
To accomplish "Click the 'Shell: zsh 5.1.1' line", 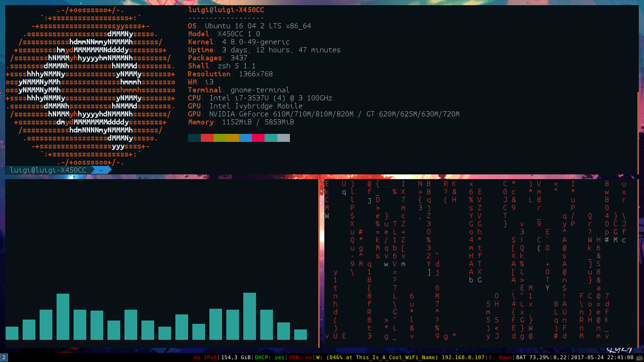I will point(222,66).
